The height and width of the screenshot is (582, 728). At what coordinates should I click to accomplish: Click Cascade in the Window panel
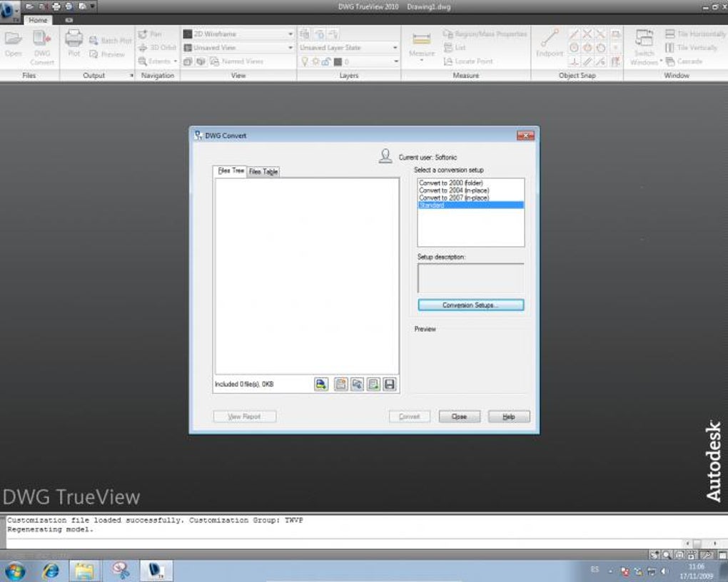coord(684,61)
